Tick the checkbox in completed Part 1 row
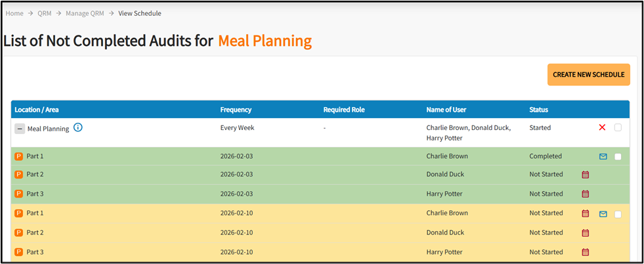This screenshot has width=644, height=264. coord(618,156)
